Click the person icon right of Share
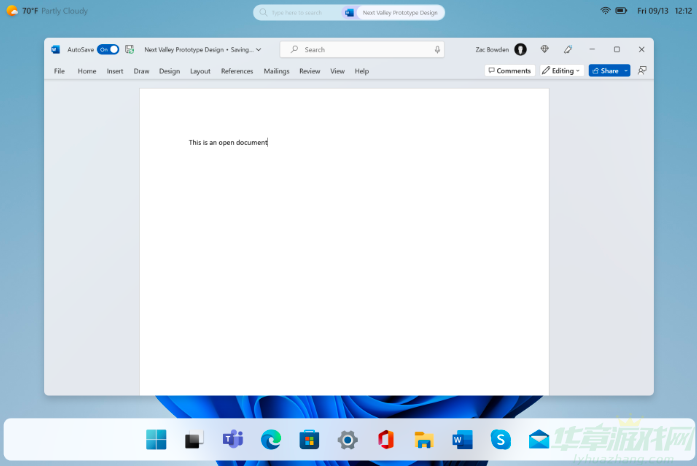The image size is (697, 466). (x=642, y=71)
